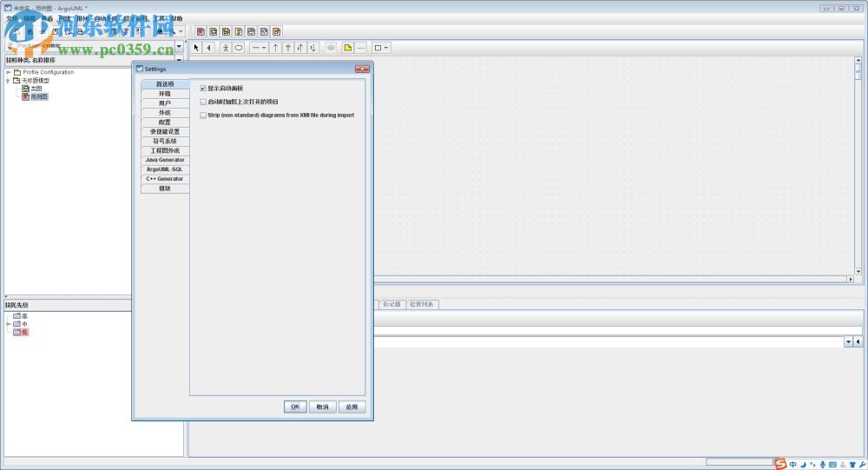
Task: Click the canvas scrollbar right arrow
Action: [851, 280]
